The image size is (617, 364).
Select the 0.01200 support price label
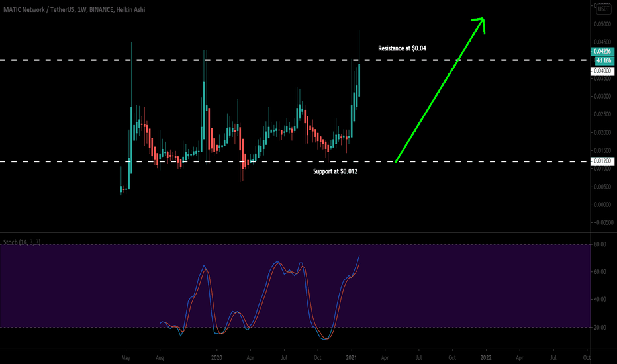[602, 161]
